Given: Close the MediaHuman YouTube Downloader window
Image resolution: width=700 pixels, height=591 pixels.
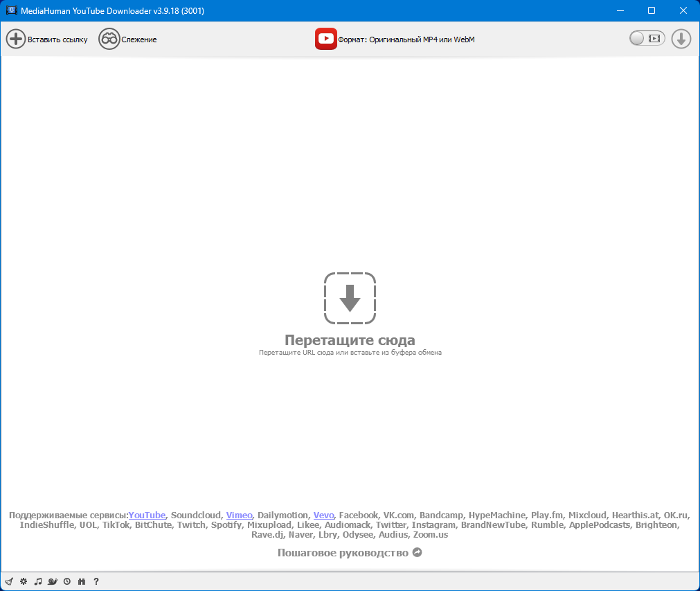Looking at the screenshot, I should (x=683, y=10).
